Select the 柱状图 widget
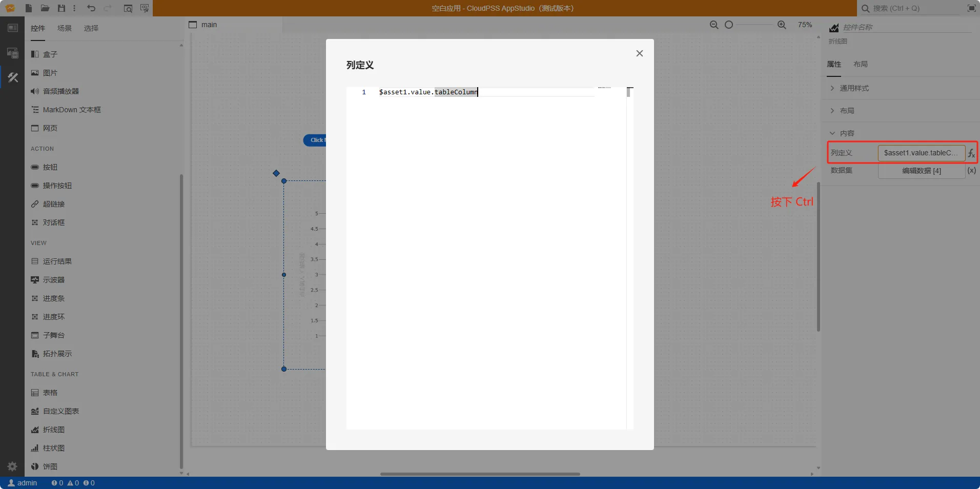This screenshot has width=980, height=489. 48,448
